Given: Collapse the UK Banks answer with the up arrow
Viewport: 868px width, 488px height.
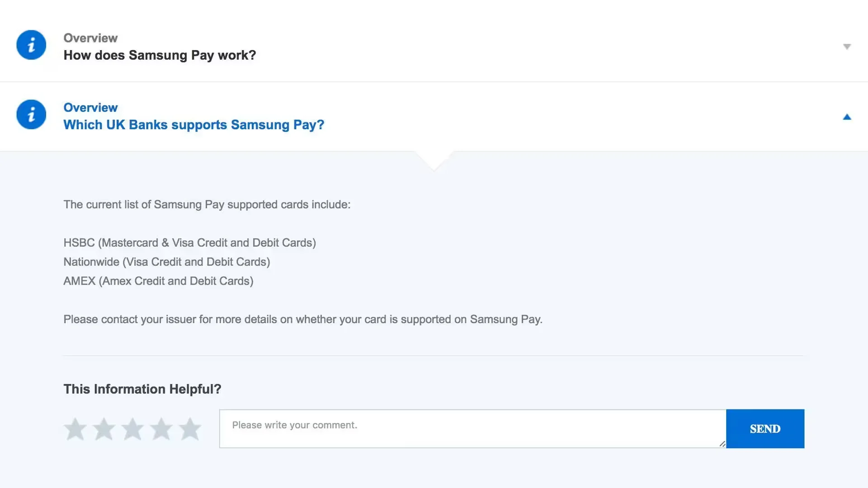Looking at the screenshot, I should click(847, 117).
